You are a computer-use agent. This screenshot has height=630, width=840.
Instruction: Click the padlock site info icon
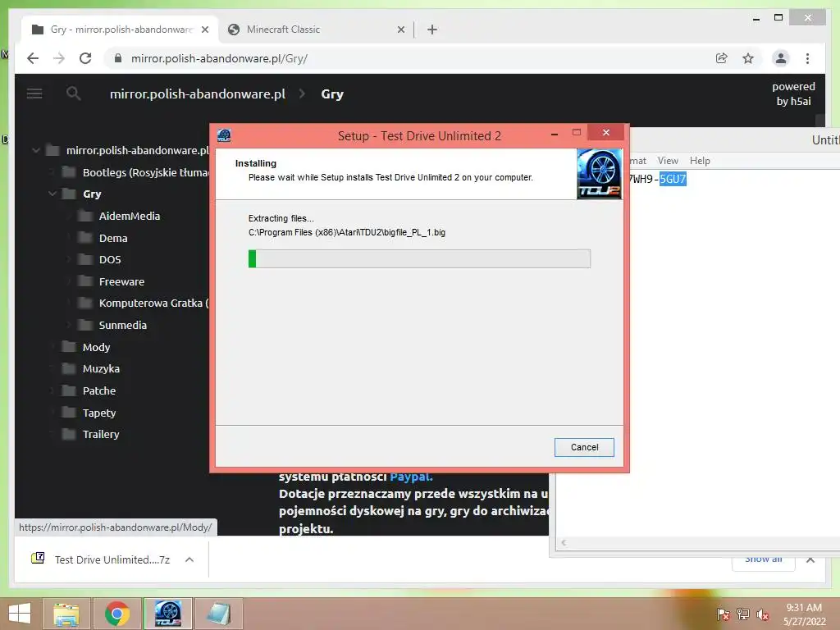[x=118, y=58]
